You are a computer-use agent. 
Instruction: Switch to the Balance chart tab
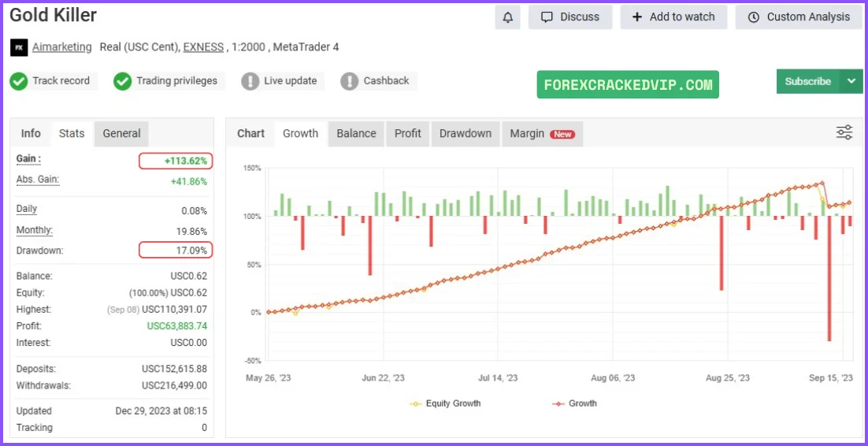coord(356,133)
